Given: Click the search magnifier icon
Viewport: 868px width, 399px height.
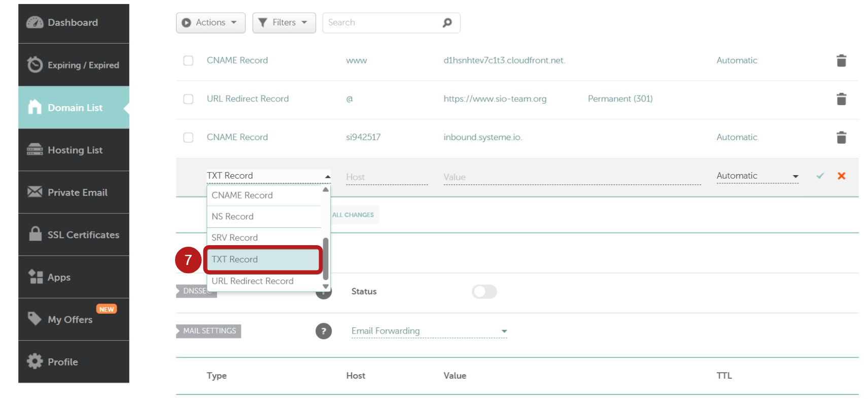Looking at the screenshot, I should point(447,23).
